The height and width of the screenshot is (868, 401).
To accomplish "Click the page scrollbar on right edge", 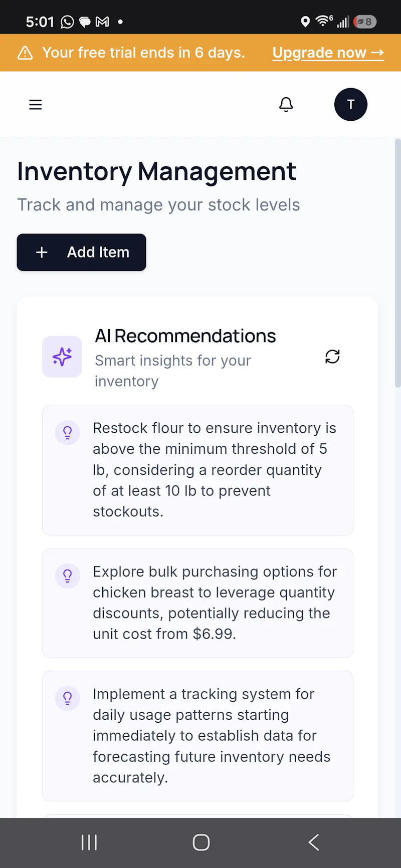I will pos(398,263).
